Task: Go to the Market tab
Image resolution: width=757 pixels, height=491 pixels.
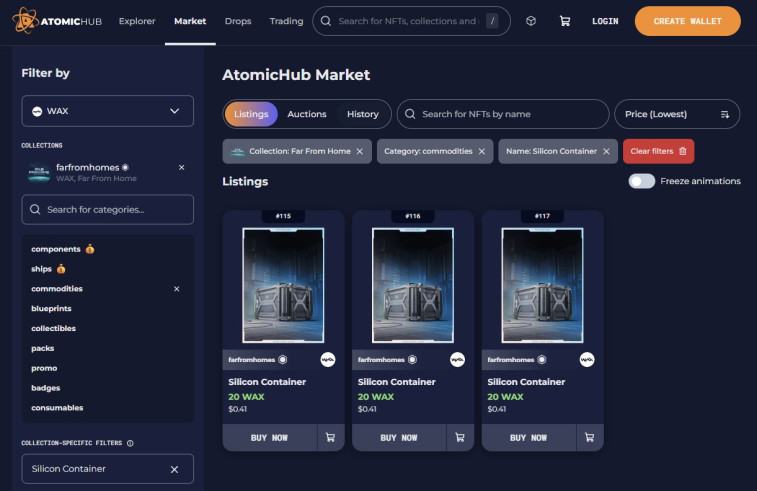Action: [x=190, y=21]
